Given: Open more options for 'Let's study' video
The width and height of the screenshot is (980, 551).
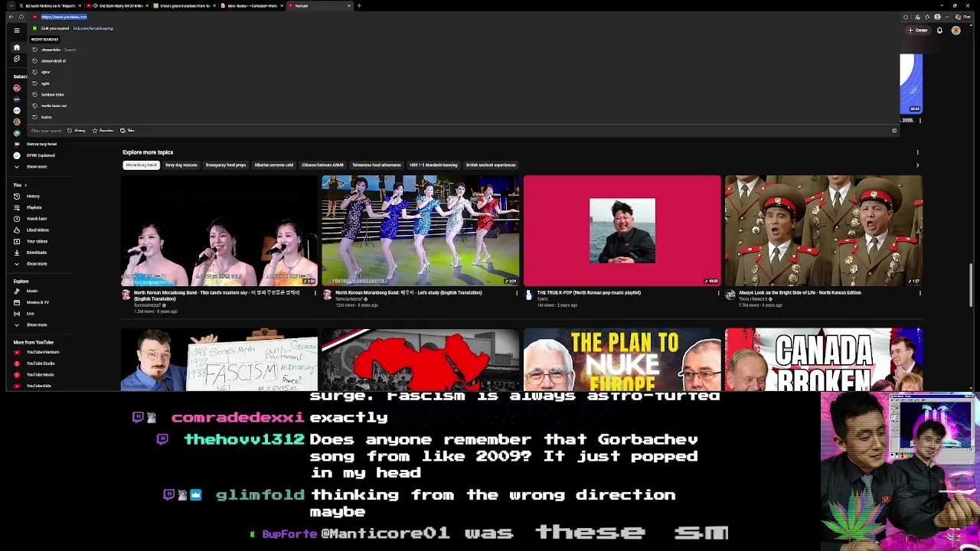Looking at the screenshot, I should pyautogui.click(x=516, y=293).
